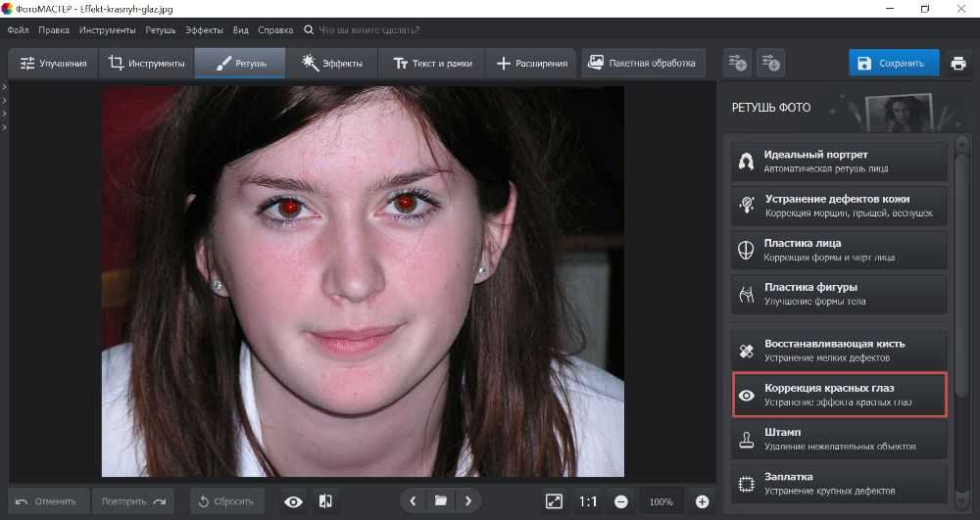Click the print icon next to Сохранить
Viewport: 980px width, 520px height.
958,64
